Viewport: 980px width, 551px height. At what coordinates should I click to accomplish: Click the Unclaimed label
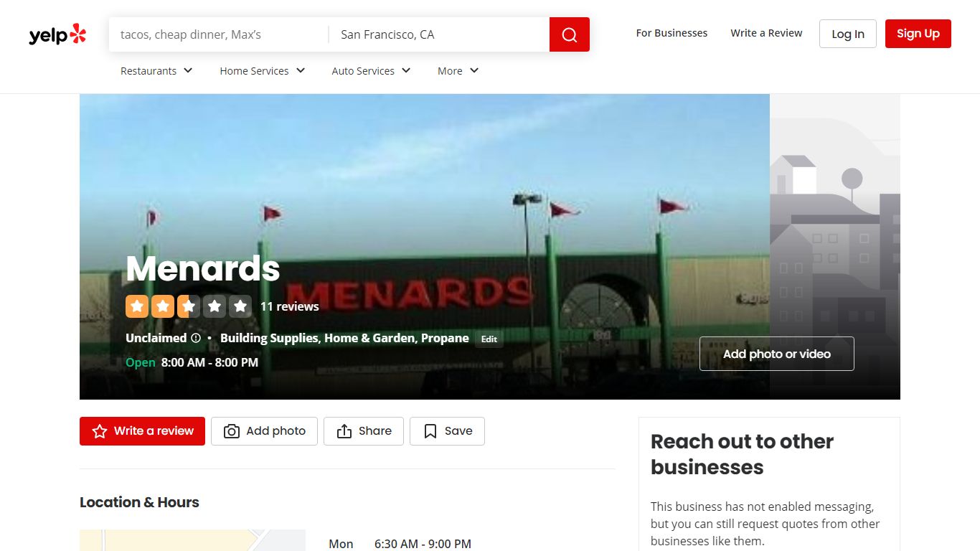pos(156,338)
